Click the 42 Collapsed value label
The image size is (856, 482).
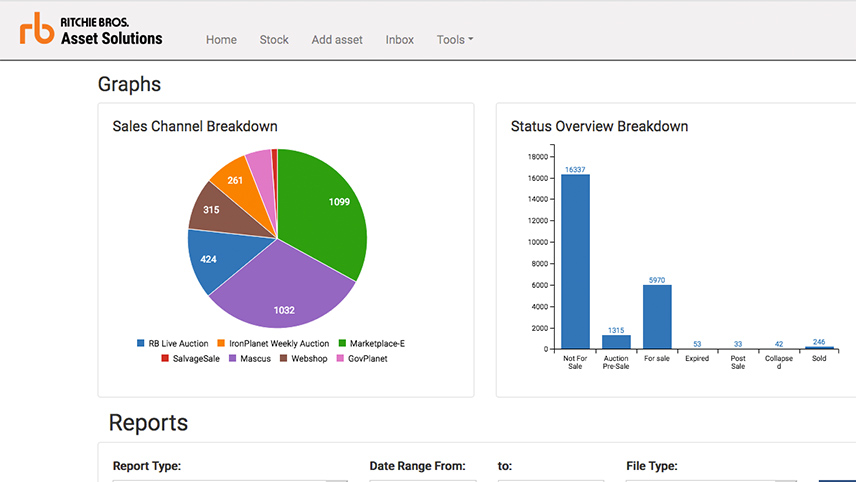(779, 344)
